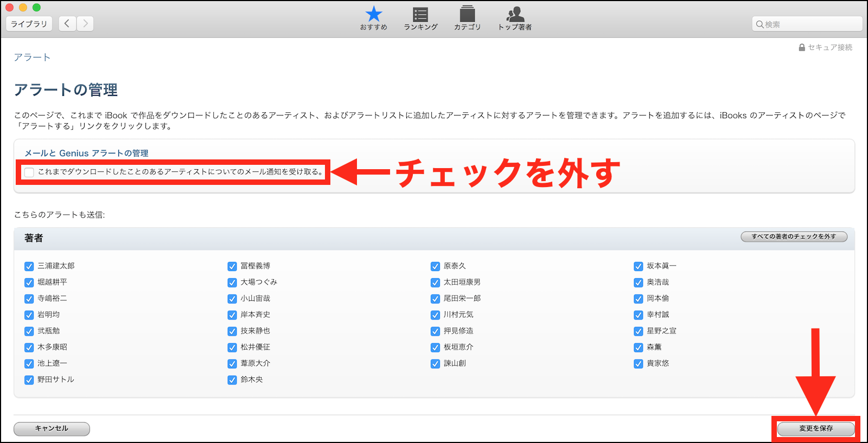Uncheck author 太田垣康男

(x=435, y=283)
